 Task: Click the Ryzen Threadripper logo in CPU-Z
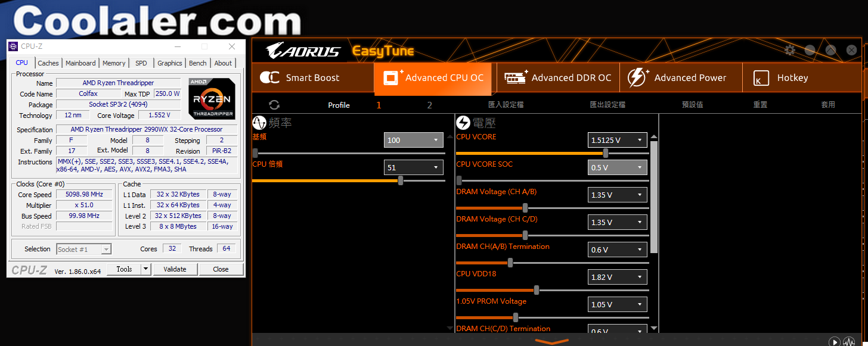click(x=212, y=98)
